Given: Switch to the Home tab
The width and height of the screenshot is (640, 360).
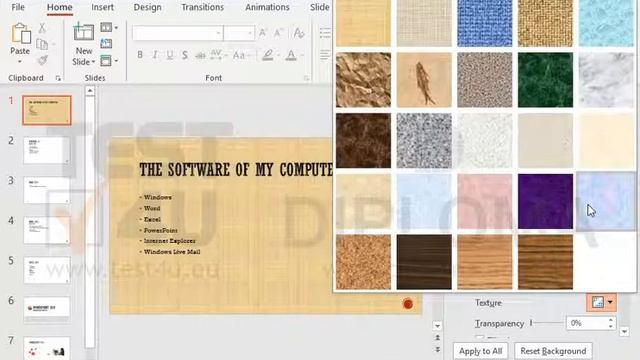Looking at the screenshot, I should click(60, 7).
